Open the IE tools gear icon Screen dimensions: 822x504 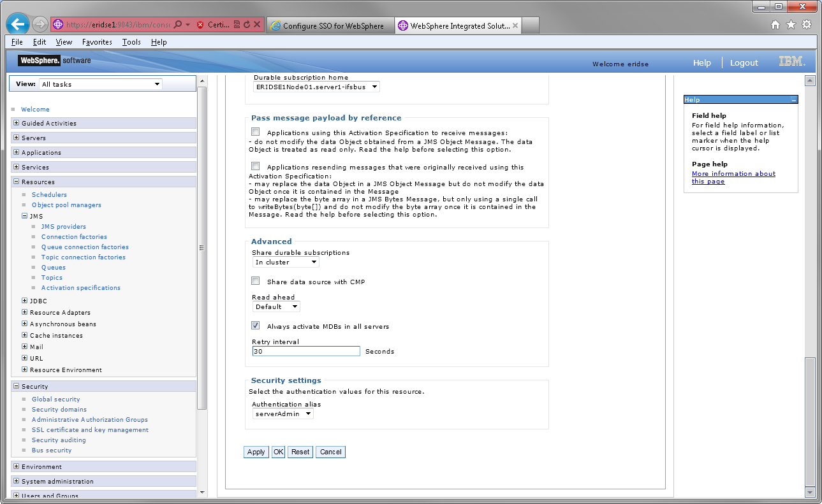(x=807, y=25)
